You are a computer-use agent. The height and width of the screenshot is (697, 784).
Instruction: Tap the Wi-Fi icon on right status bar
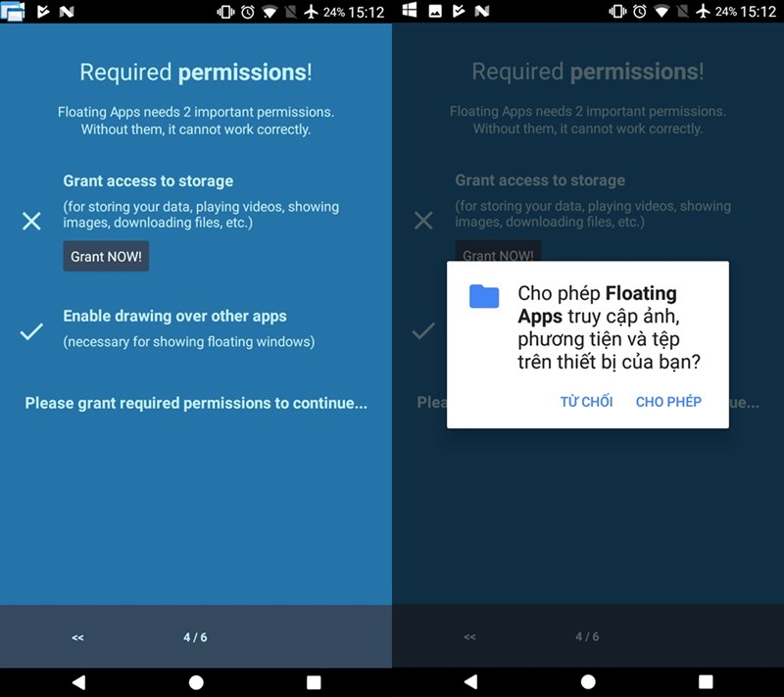[x=661, y=11]
